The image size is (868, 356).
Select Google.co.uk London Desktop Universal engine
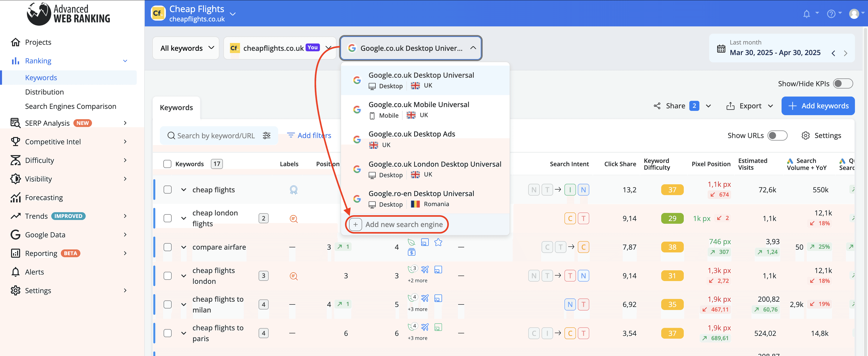point(425,169)
